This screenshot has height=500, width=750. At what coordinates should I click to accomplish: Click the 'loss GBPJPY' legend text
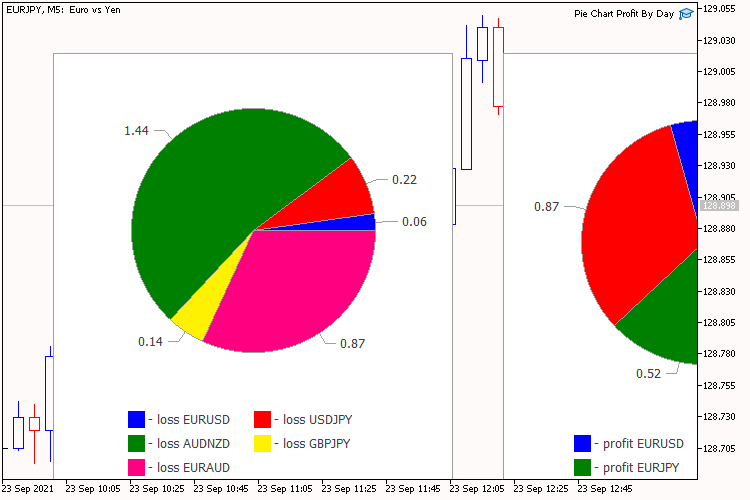point(317,444)
